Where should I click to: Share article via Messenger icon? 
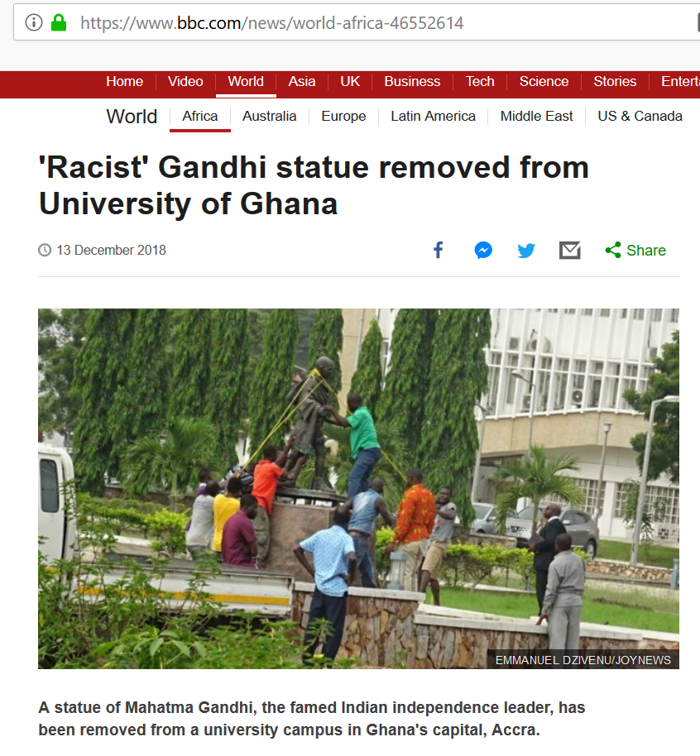point(483,251)
